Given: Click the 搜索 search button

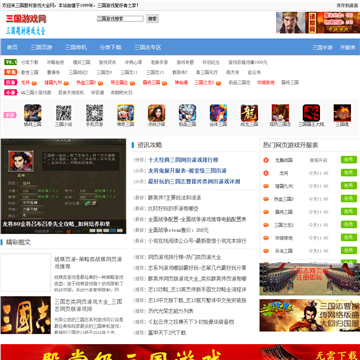Looking at the screenshot, I should tap(152, 19).
